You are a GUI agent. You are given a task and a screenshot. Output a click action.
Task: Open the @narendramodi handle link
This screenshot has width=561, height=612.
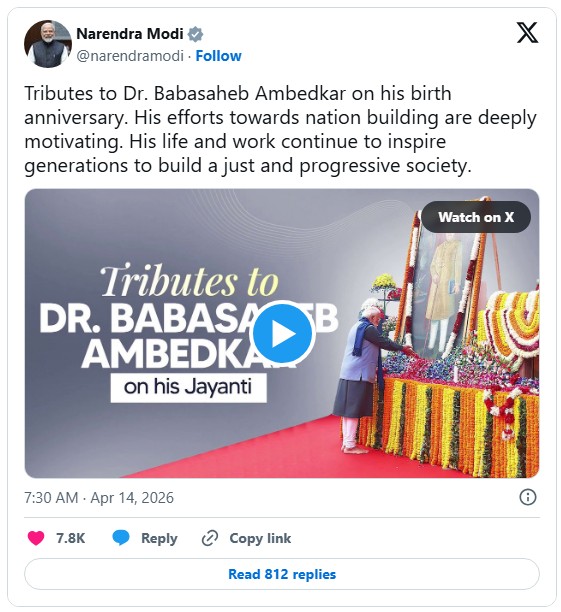tap(130, 56)
